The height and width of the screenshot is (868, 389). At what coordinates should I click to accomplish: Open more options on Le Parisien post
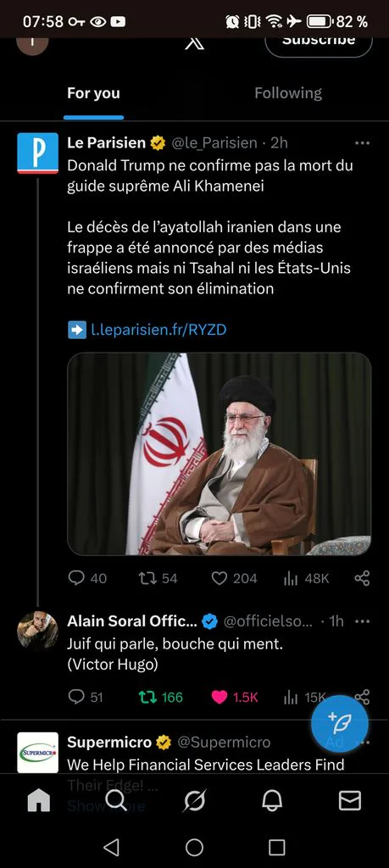[x=362, y=142]
